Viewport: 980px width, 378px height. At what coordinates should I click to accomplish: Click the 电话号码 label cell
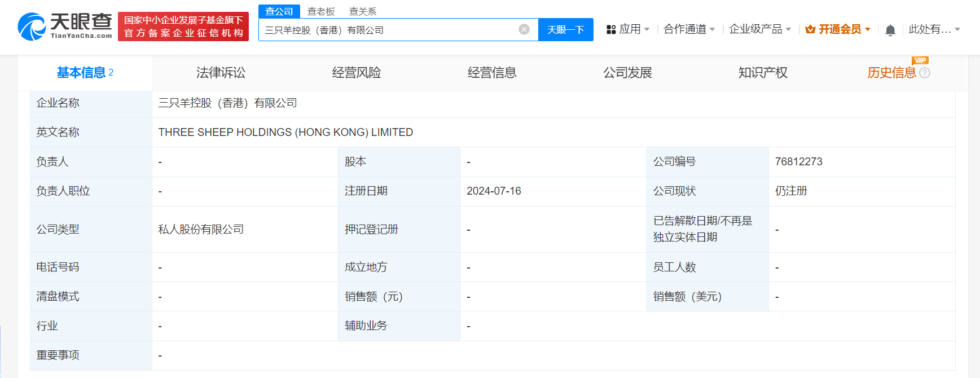(x=91, y=267)
